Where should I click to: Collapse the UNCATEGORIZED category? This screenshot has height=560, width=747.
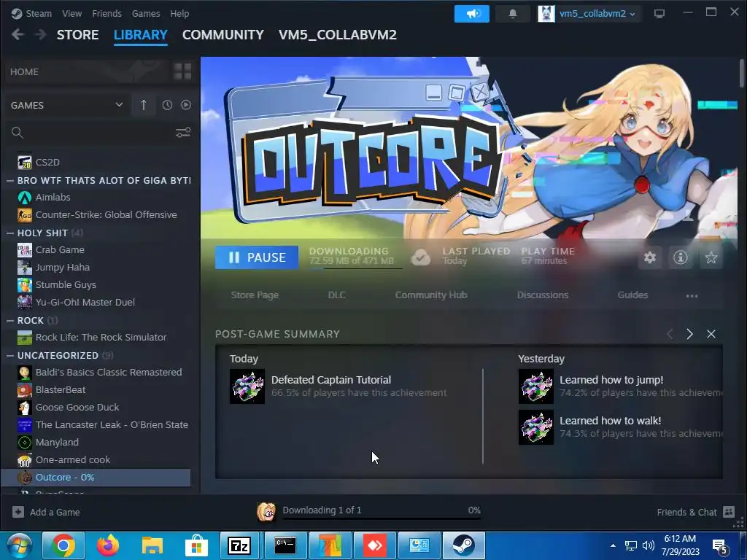[x=10, y=355]
